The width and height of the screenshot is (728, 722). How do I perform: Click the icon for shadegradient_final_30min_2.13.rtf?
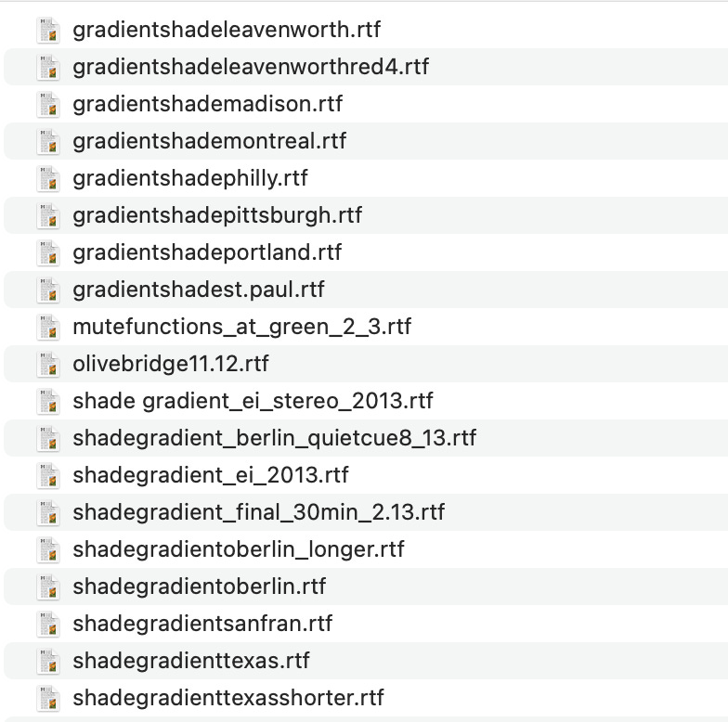pyautogui.click(x=48, y=512)
